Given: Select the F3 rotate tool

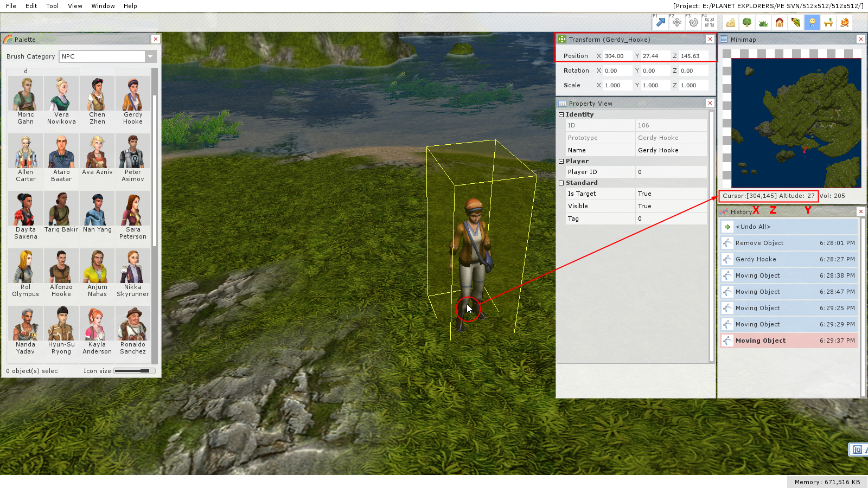Looking at the screenshot, I should [693, 22].
